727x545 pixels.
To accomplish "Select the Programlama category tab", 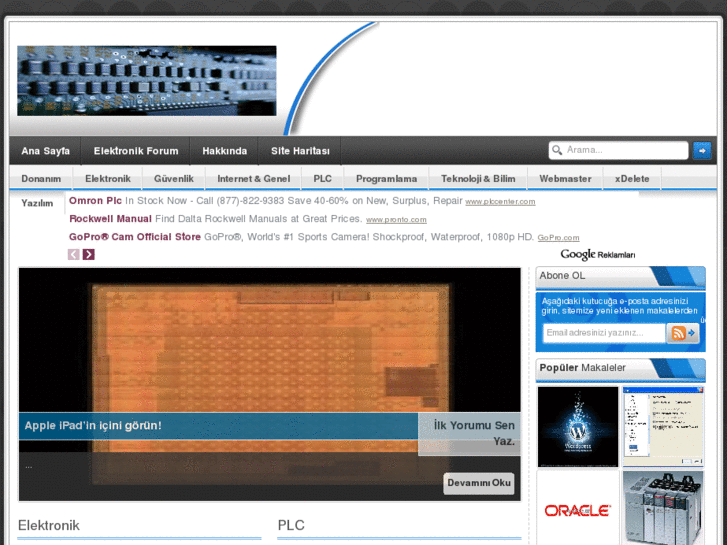I will [386, 179].
